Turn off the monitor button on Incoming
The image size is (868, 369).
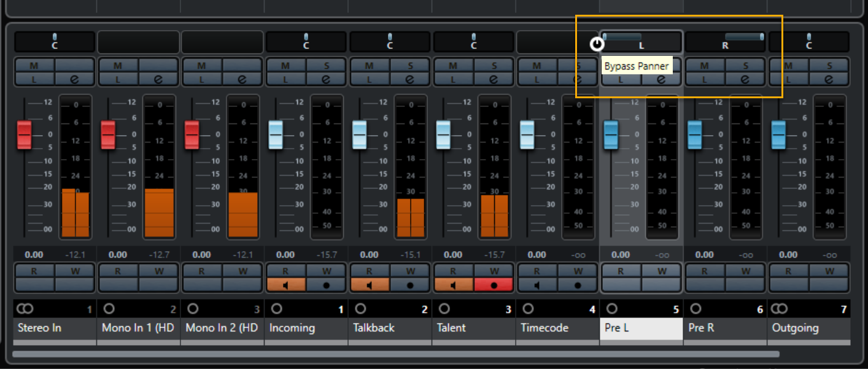click(x=285, y=285)
